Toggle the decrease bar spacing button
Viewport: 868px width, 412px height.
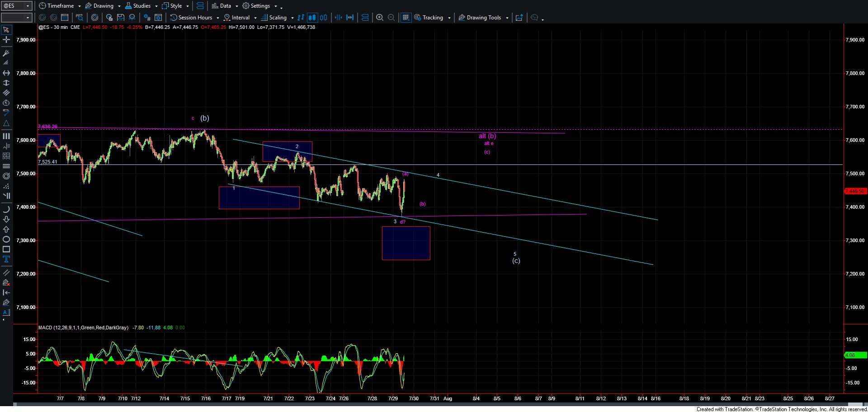(x=338, y=18)
